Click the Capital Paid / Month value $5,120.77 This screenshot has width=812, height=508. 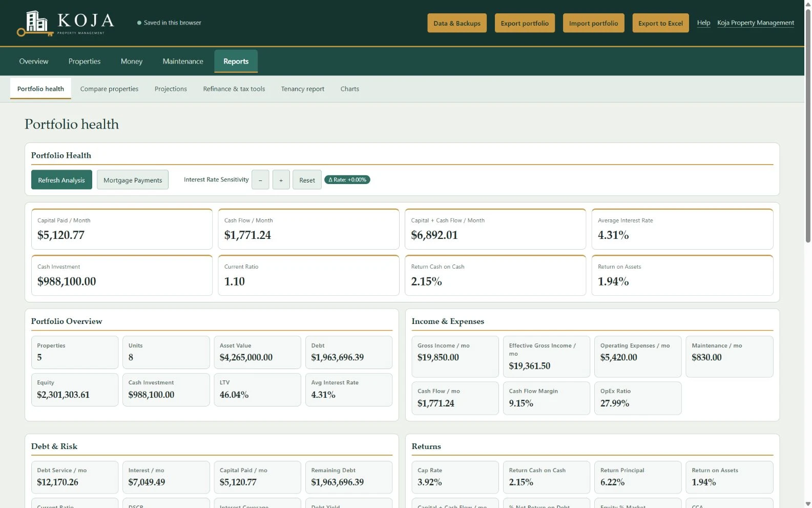point(61,235)
